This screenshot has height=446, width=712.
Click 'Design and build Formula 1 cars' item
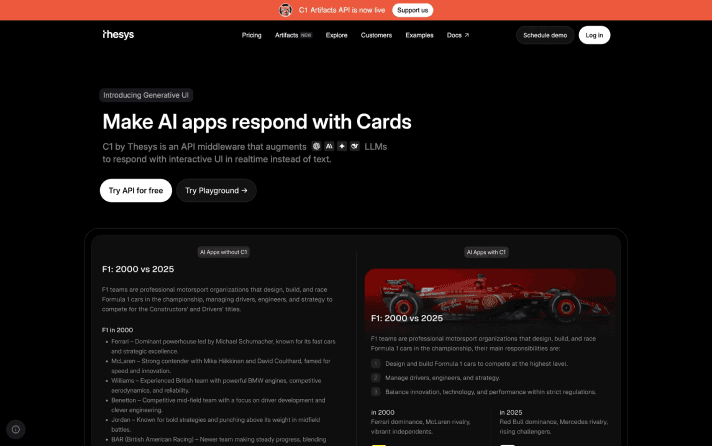point(476,363)
